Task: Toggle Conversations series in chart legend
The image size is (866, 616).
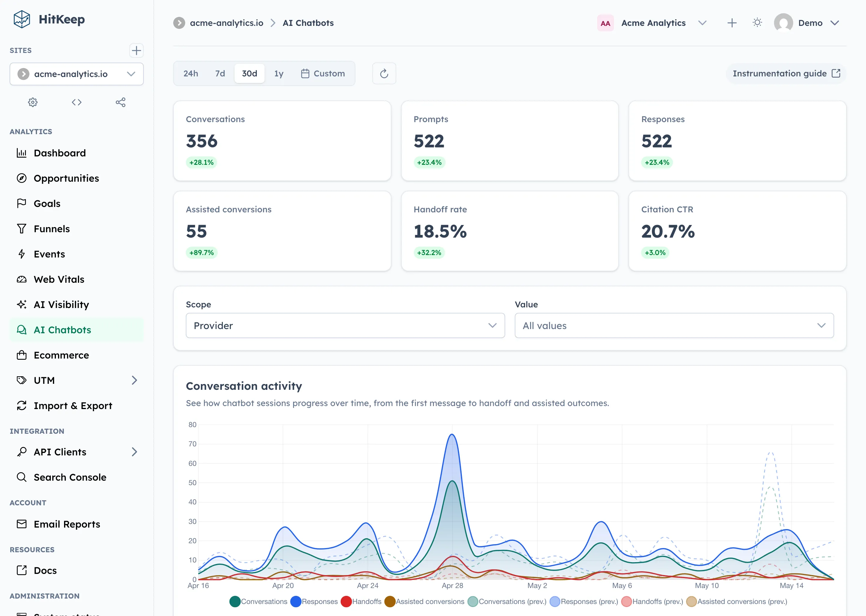Action: tap(259, 602)
